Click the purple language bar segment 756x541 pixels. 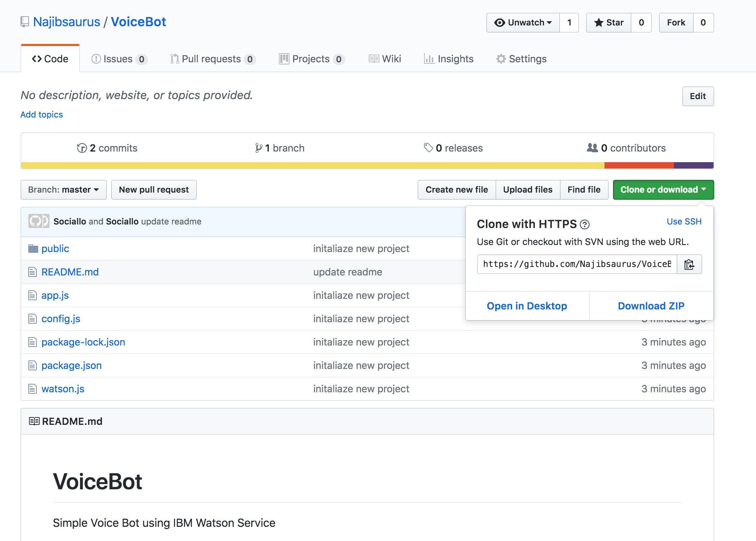click(x=694, y=165)
